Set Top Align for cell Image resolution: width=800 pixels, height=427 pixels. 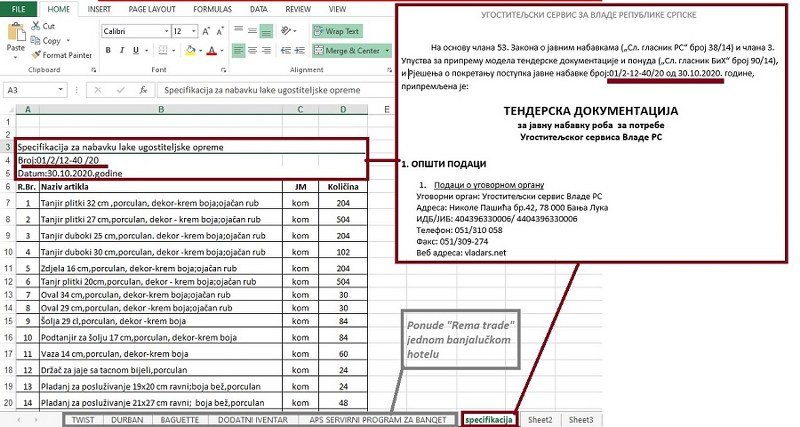[x=238, y=31]
